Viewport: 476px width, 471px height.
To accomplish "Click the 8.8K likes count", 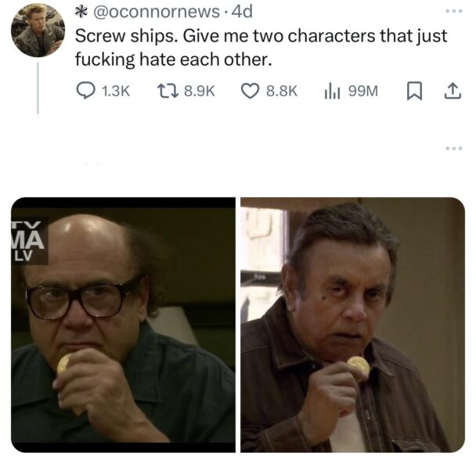I will [281, 91].
